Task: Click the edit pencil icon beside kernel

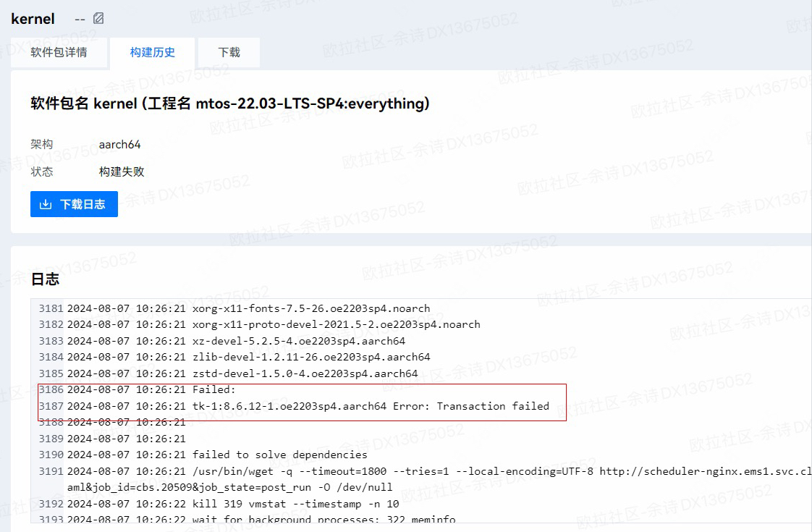Action: coord(98,18)
